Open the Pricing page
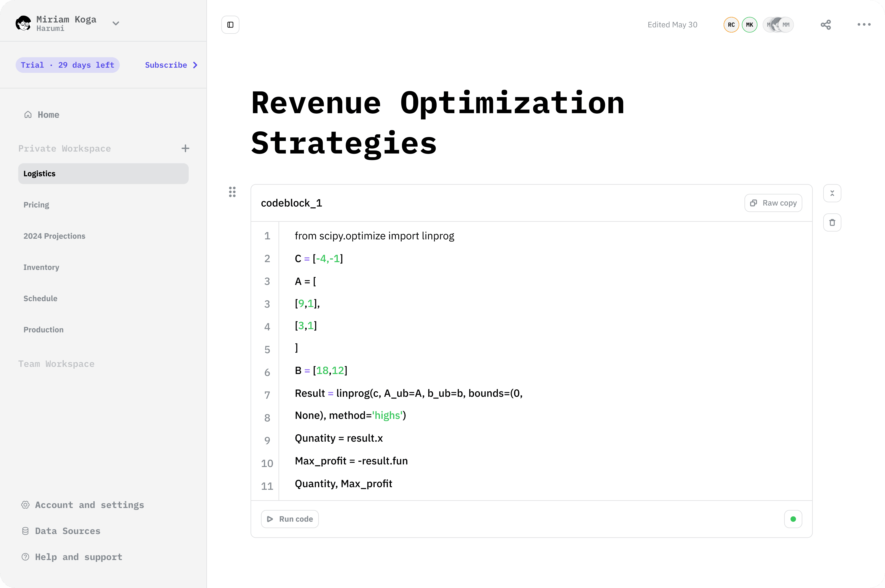885x588 pixels. [x=36, y=205]
